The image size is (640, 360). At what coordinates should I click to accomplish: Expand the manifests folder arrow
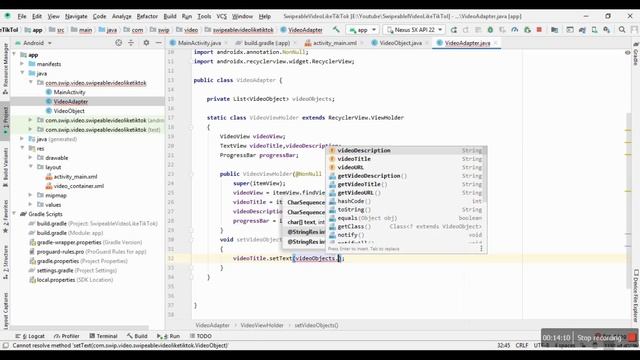[x=22, y=64]
